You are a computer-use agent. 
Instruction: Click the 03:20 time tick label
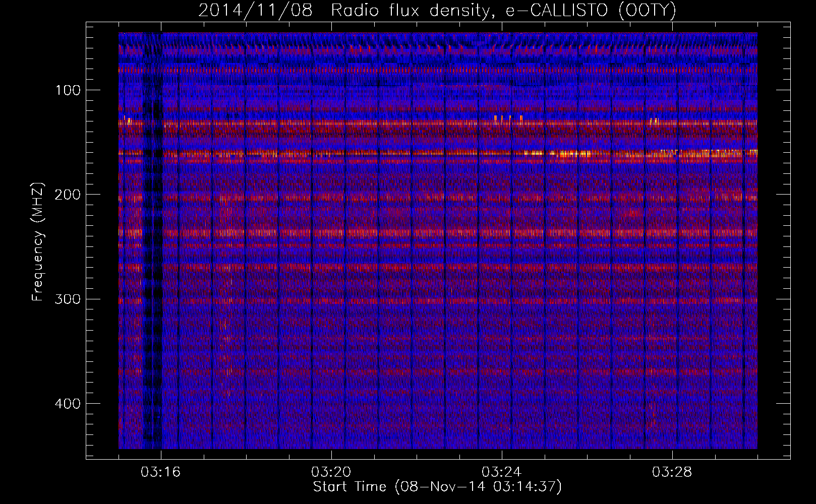(x=331, y=472)
